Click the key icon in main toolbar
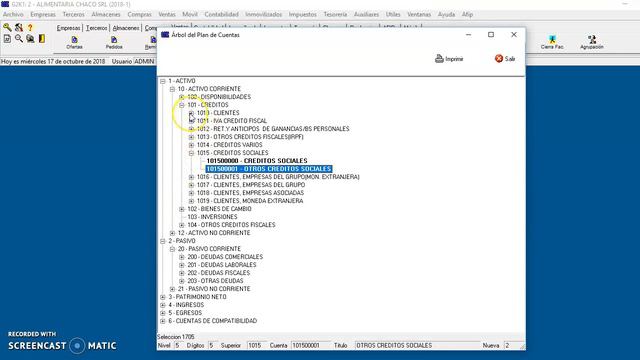Viewport: 640px width, 360px height. 7,27
